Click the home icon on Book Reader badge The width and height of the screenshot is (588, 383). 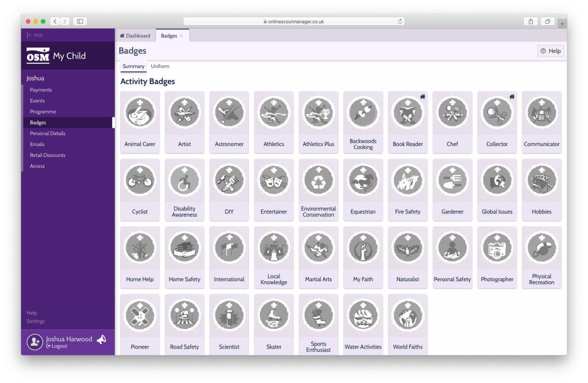coord(422,97)
